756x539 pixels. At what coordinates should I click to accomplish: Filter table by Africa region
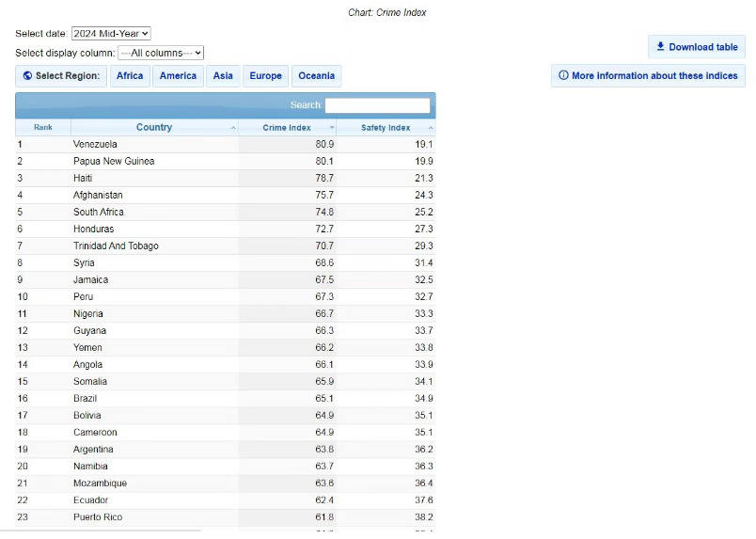pos(130,76)
